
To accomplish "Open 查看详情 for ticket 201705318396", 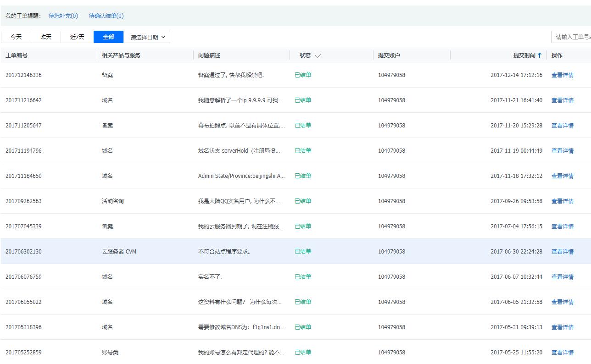I will pos(563,327).
